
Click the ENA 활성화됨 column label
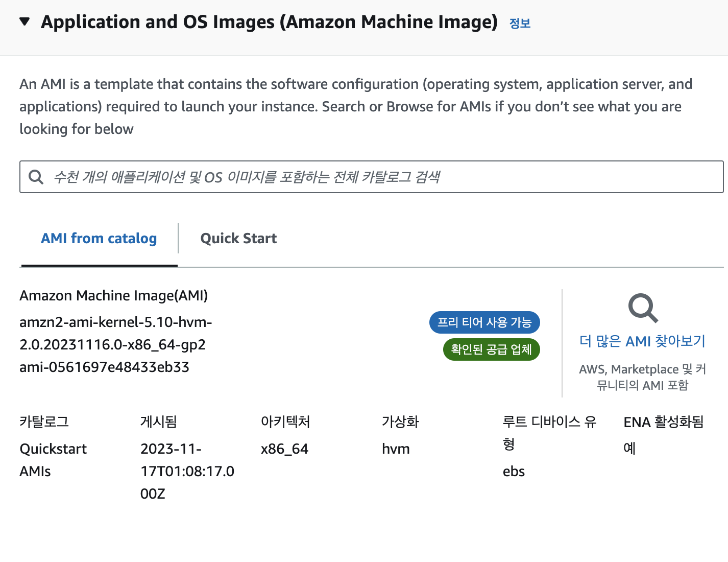(x=664, y=422)
